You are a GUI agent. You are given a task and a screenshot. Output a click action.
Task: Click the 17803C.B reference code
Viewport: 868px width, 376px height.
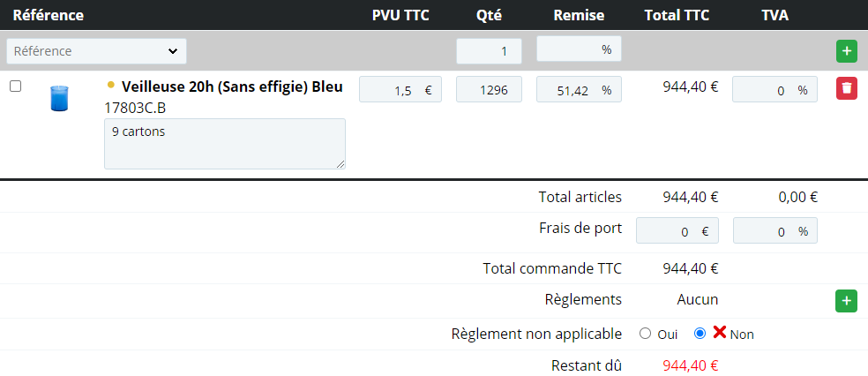135,108
